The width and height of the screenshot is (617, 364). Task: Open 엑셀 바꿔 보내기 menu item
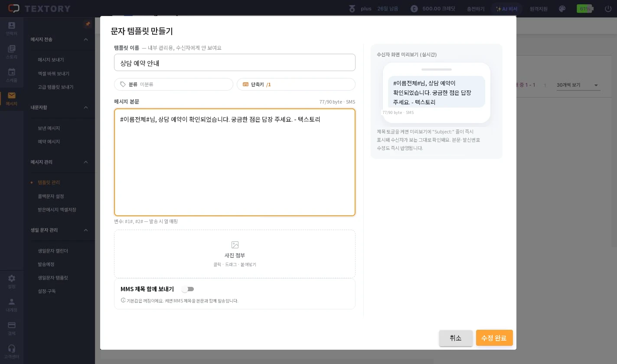pos(54,74)
